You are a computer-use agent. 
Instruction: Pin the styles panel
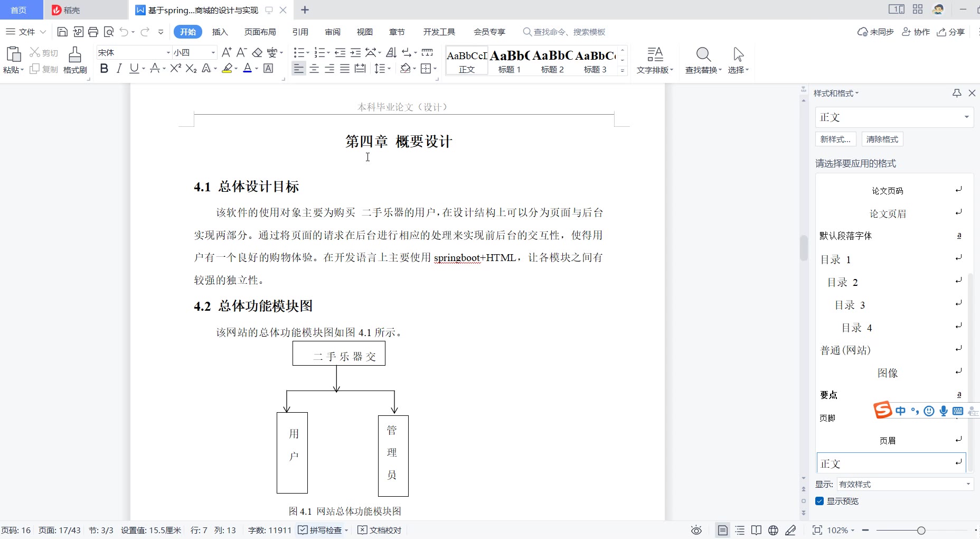[x=957, y=93]
